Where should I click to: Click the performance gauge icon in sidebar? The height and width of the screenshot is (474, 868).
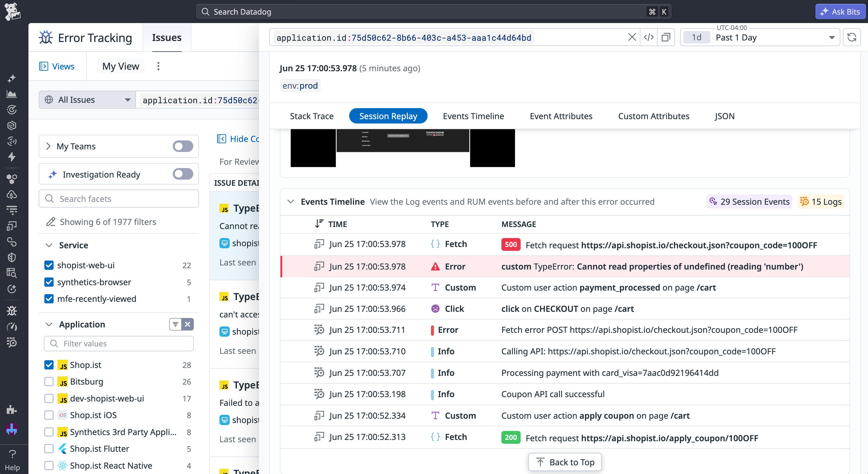(x=12, y=326)
